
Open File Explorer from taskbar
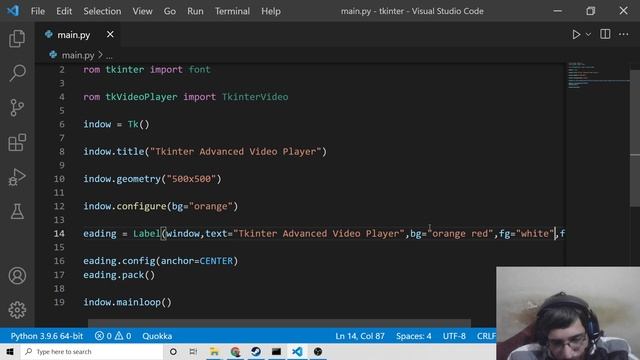pos(214,351)
